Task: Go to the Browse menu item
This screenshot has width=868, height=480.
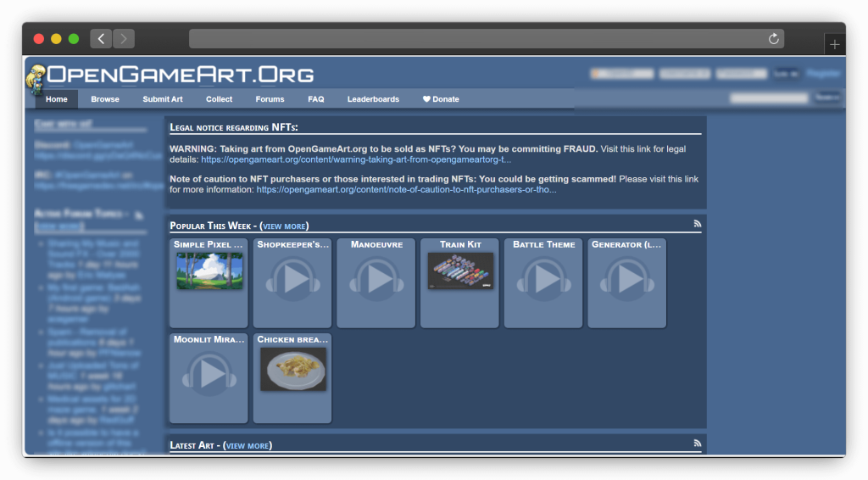Action: coord(105,99)
